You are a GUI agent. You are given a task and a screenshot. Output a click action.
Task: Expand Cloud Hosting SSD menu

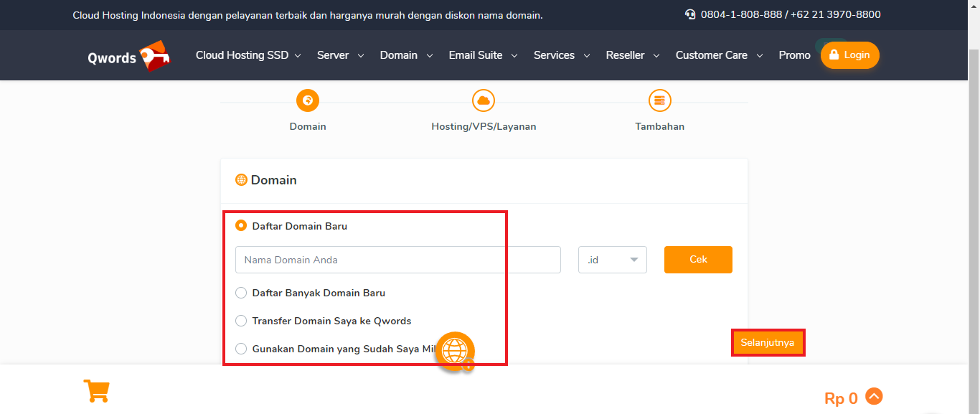[248, 55]
